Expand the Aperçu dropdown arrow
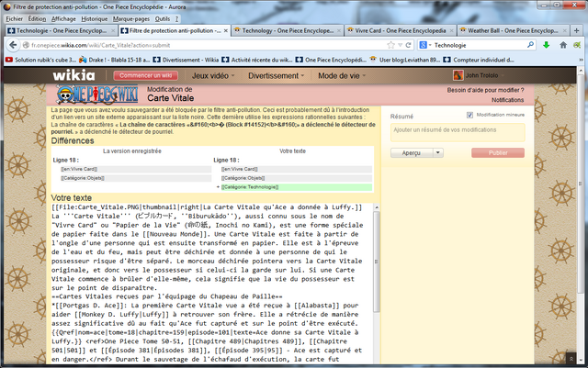 click(x=438, y=153)
